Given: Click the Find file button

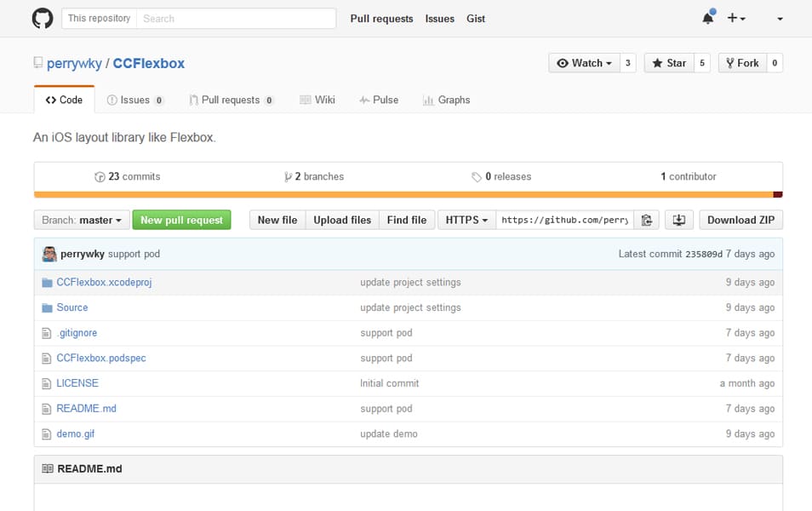Looking at the screenshot, I should click(x=407, y=220).
